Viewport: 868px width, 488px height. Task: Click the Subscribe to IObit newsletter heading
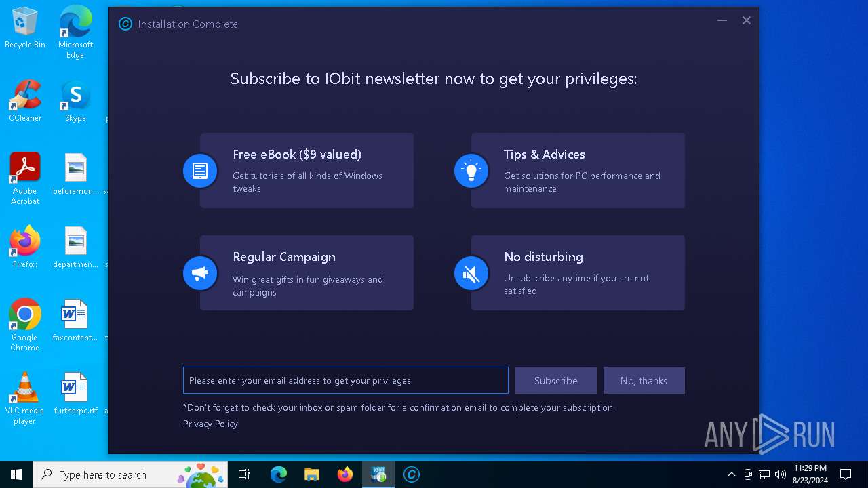pyautogui.click(x=434, y=79)
